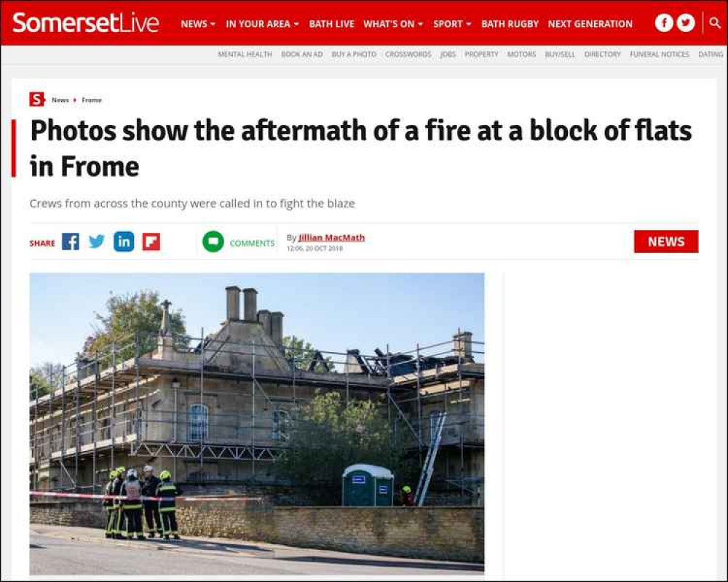Expand the NEWS dropdown menu
This screenshot has height=582, width=728.
click(x=198, y=24)
